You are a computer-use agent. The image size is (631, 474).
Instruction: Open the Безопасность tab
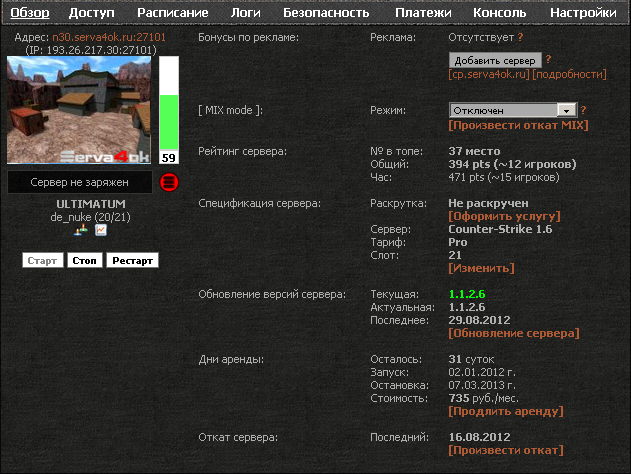[326, 13]
